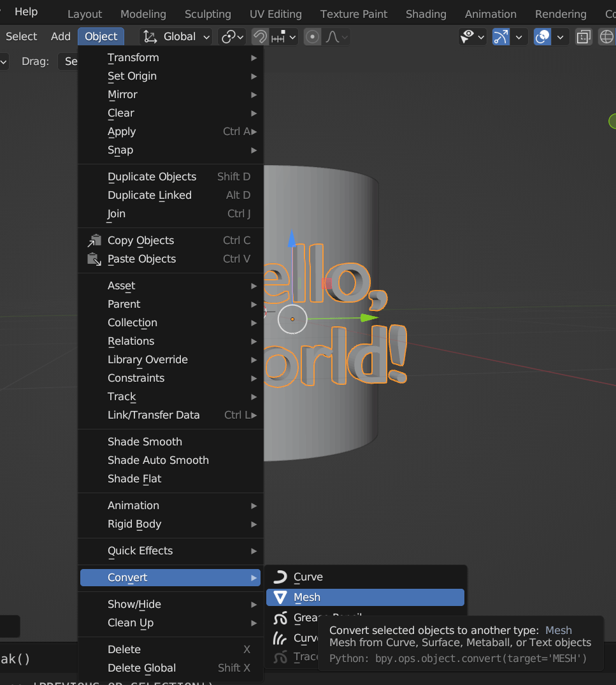Image resolution: width=616 pixels, height=685 pixels.
Task: Open the overlays options dropdown arrow
Action: [x=561, y=37]
